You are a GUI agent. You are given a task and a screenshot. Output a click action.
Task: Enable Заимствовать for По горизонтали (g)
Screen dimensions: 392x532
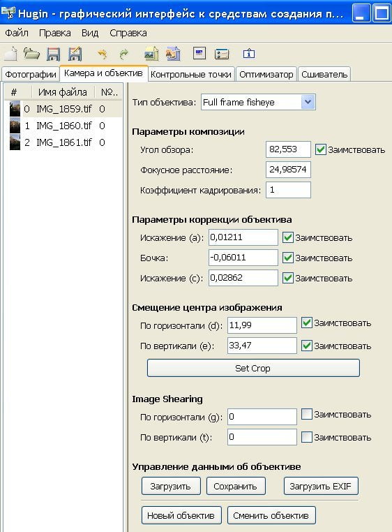click(307, 414)
